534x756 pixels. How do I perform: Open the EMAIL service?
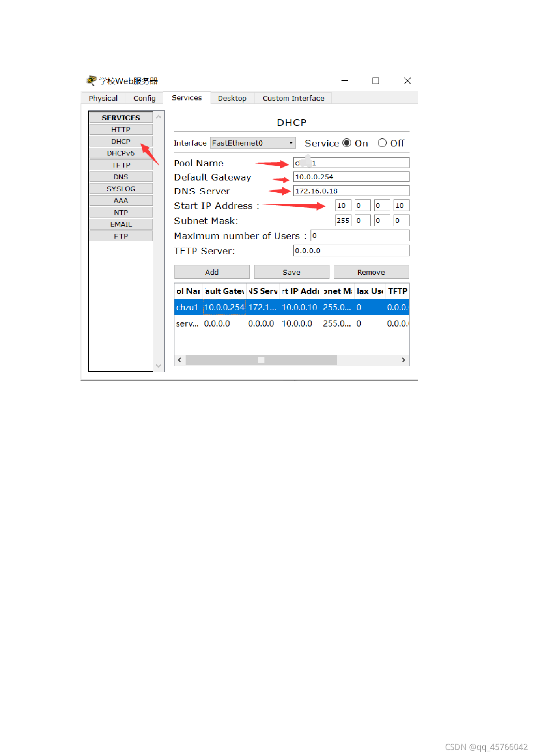(121, 224)
